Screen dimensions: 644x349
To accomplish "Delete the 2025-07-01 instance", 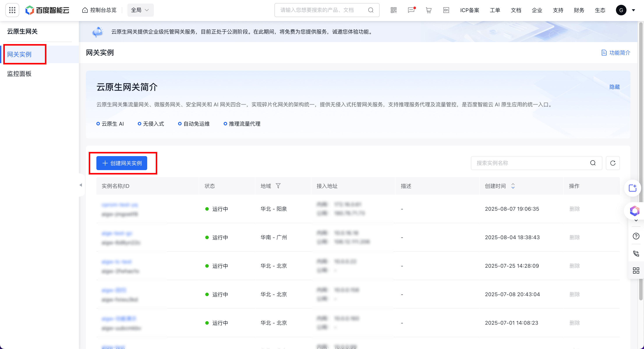I will click(x=574, y=323).
